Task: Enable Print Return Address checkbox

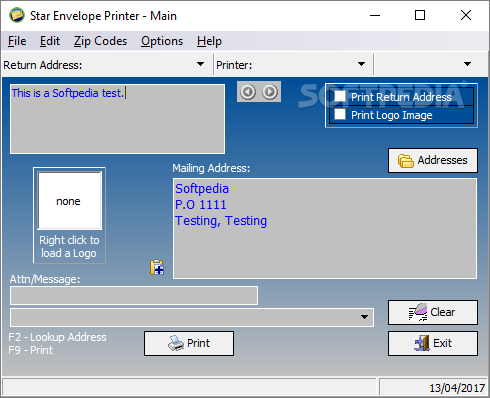Action: (340, 96)
